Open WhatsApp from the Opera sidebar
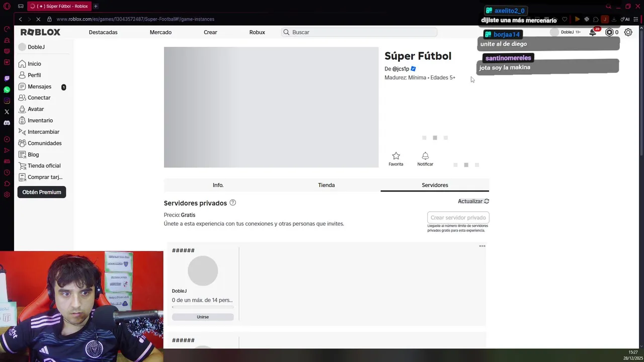This screenshot has width=644, height=362. [x=7, y=89]
